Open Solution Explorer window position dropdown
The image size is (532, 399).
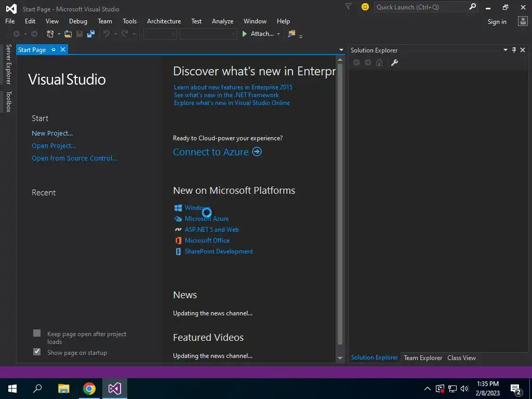tap(505, 50)
